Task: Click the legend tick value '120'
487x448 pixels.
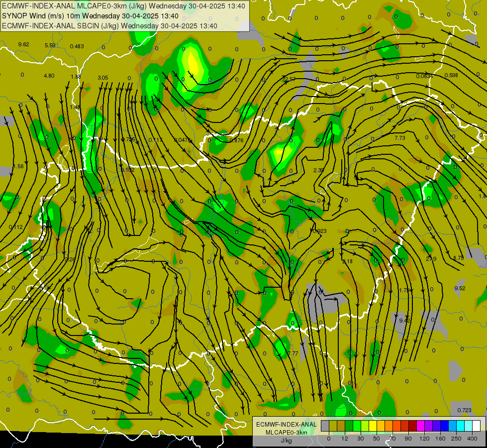Action: pyautogui.click(x=424, y=439)
